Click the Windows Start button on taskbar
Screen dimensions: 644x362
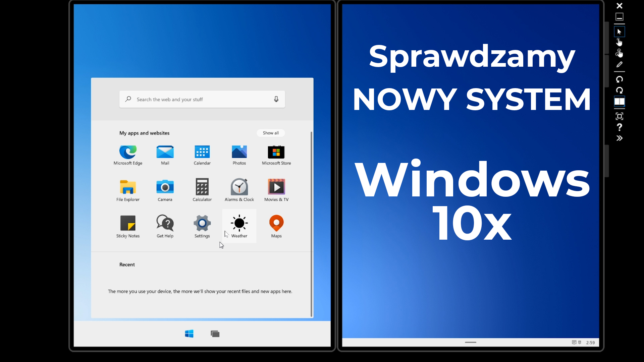[189, 334]
